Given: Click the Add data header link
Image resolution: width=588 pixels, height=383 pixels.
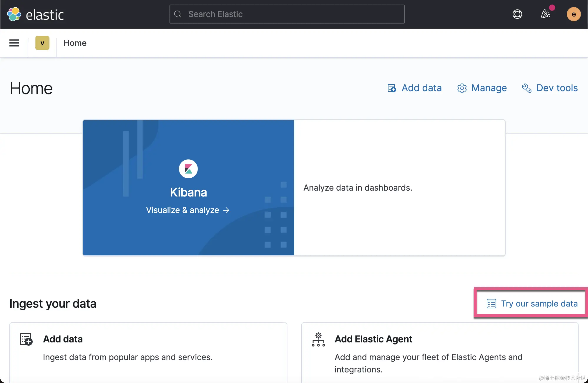Looking at the screenshot, I should pyautogui.click(x=421, y=88).
